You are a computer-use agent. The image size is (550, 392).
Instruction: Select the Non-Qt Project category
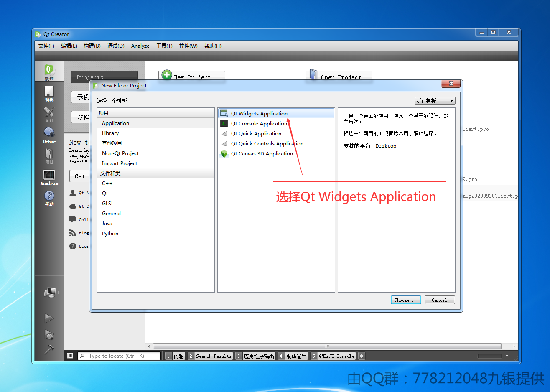[155, 153]
